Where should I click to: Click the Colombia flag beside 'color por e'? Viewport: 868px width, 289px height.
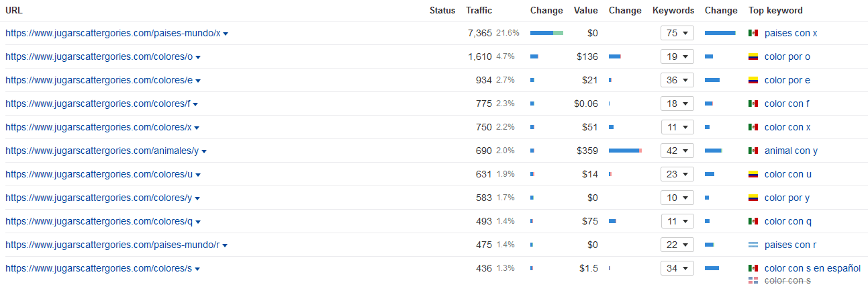753,80
